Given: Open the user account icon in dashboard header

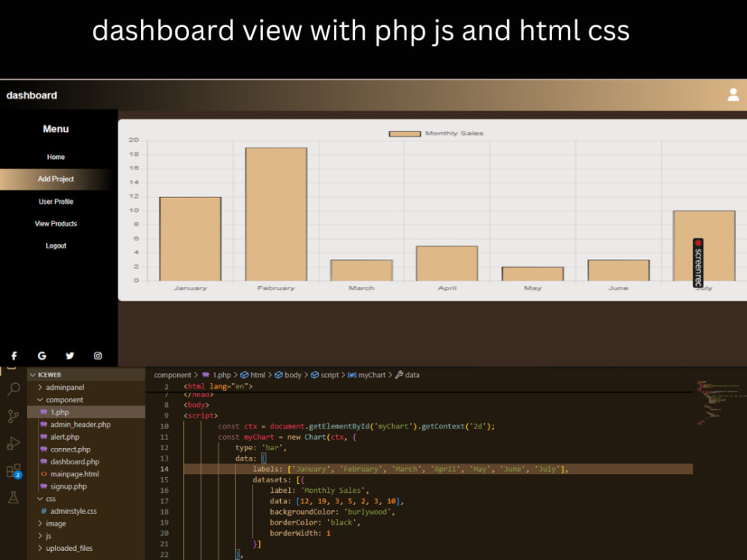Looking at the screenshot, I should coord(733,95).
